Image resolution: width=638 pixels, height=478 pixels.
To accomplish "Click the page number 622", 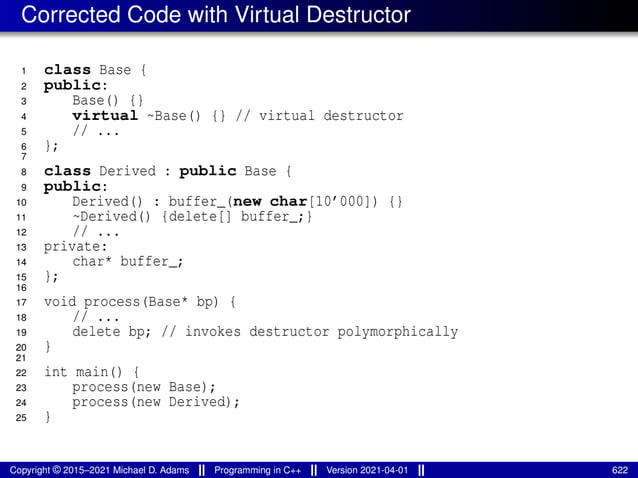I will [x=620, y=470].
